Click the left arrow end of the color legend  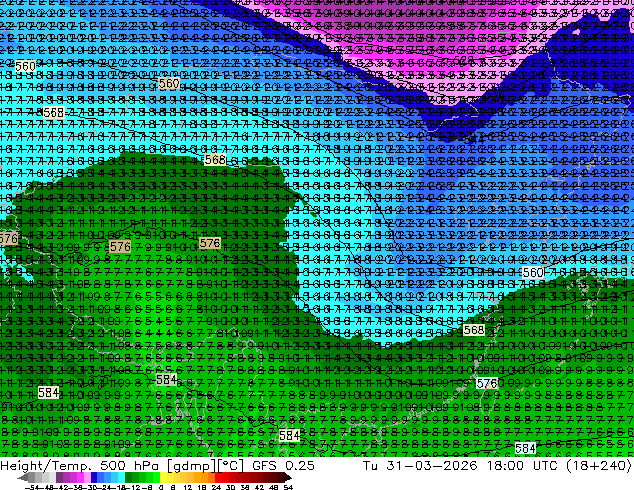(23, 477)
